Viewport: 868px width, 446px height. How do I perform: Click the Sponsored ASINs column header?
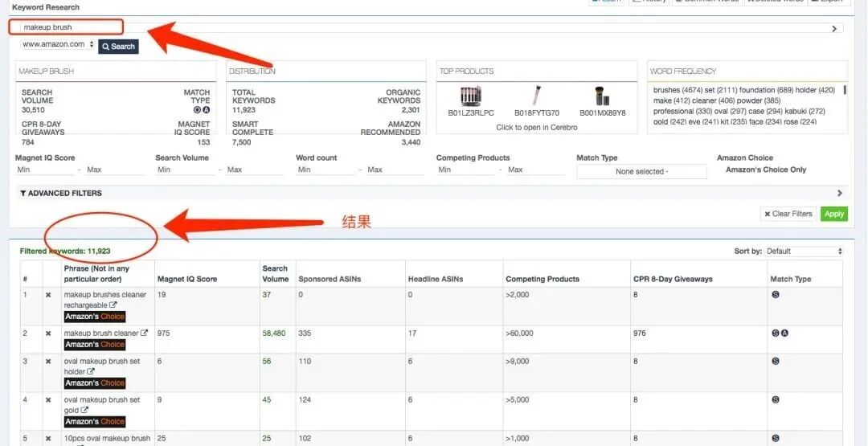click(330, 280)
